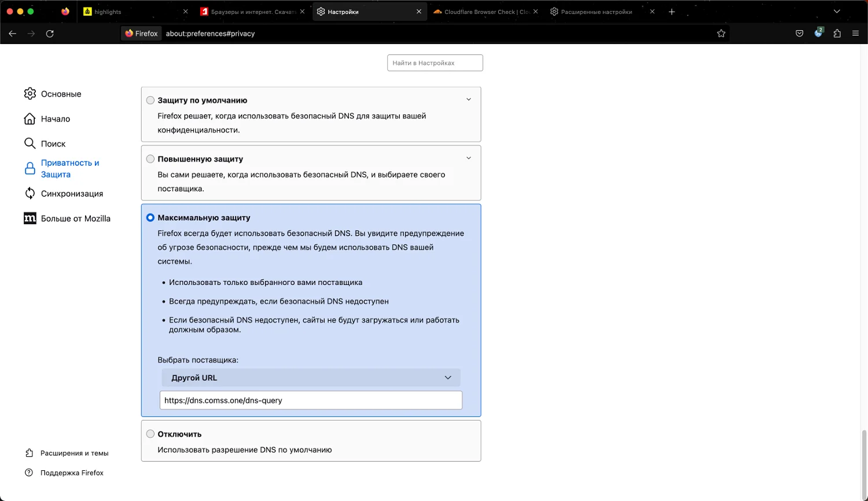Click the custom DNS URL input field
This screenshot has width=868, height=501.
click(311, 400)
